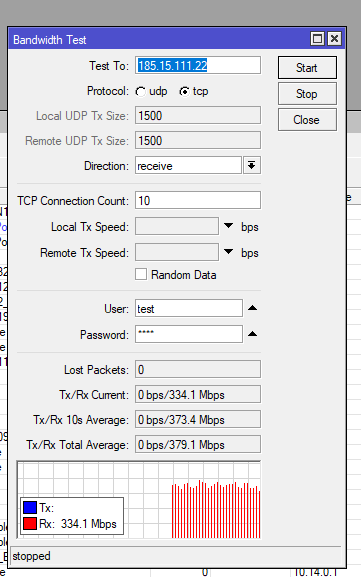Open the Direction dropdown arrow
This screenshot has width=361, height=577.
(252, 165)
